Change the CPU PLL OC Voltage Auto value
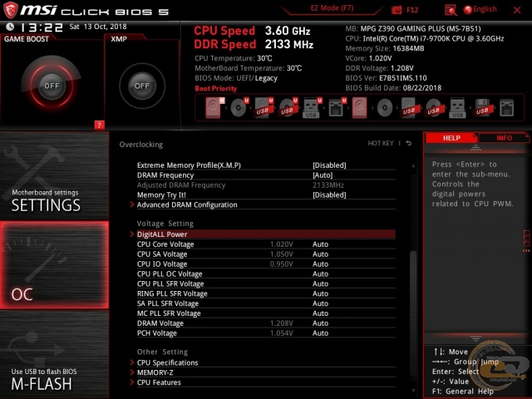 (320, 273)
